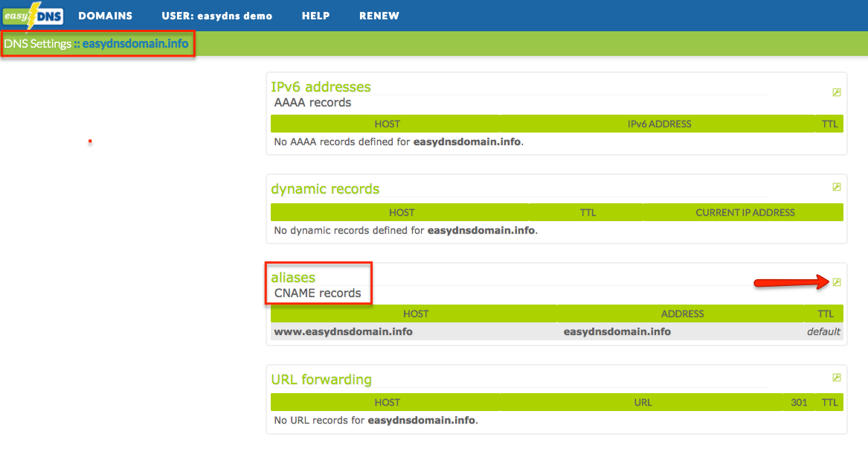Click the HOST header in dynamic records
This screenshot has height=449, width=868.
click(402, 212)
